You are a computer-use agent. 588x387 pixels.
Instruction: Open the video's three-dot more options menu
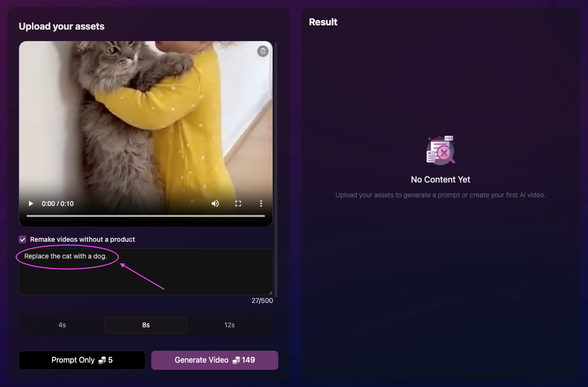point(261,204)
